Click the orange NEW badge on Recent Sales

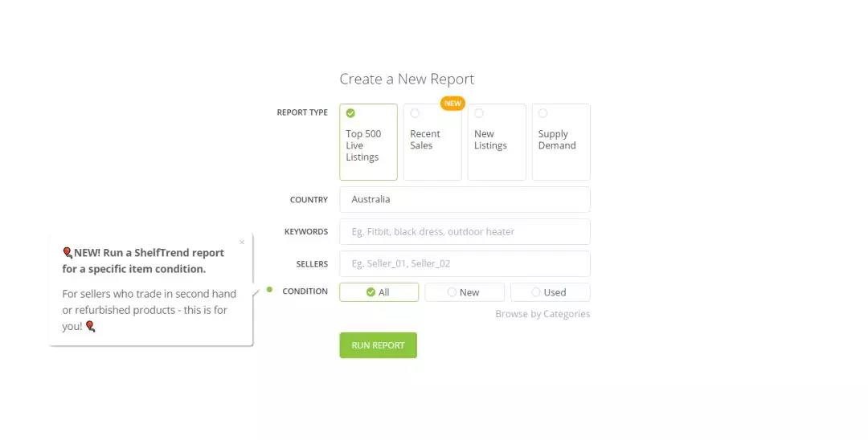pyautogui.click(x=452, y=104)
